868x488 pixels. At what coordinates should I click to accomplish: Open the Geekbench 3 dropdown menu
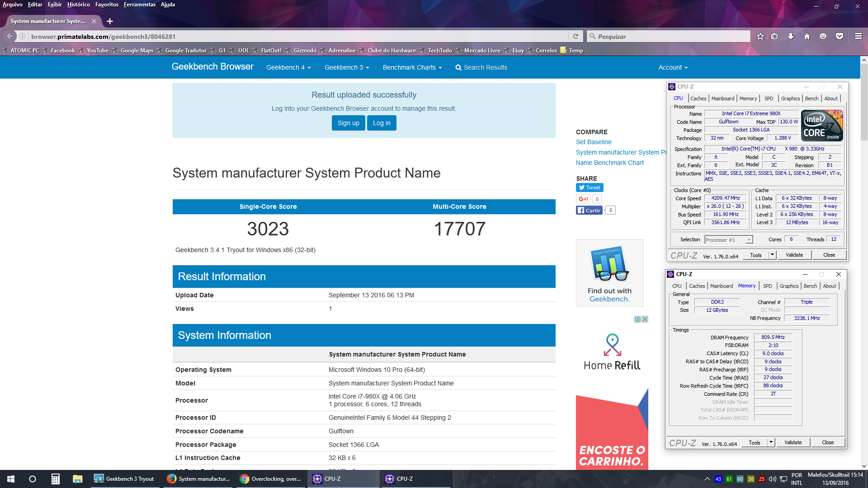[347, 67]
